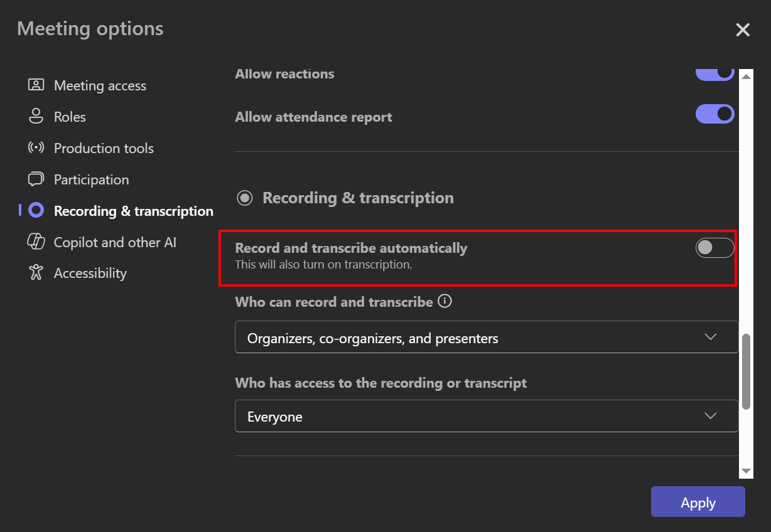
Task: Click chevron on Who can record dropdown
Action: (711, 337)
